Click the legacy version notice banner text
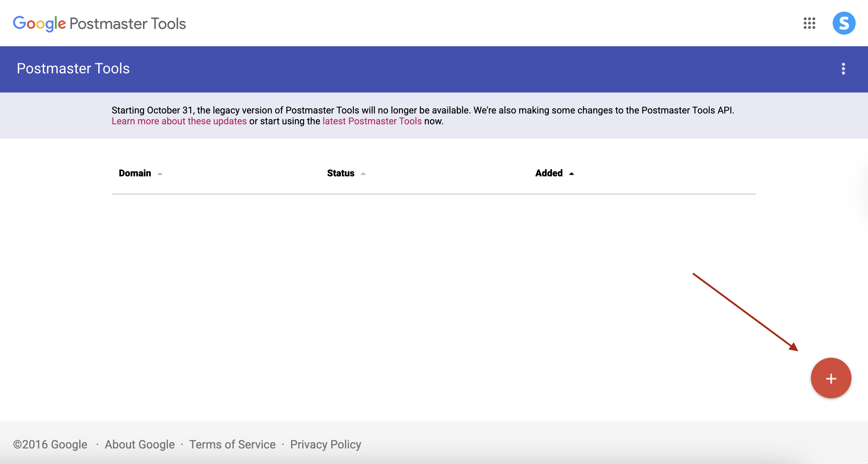This screenshot has height=464, width=868. pyautogui.click(x=422, y=110)
